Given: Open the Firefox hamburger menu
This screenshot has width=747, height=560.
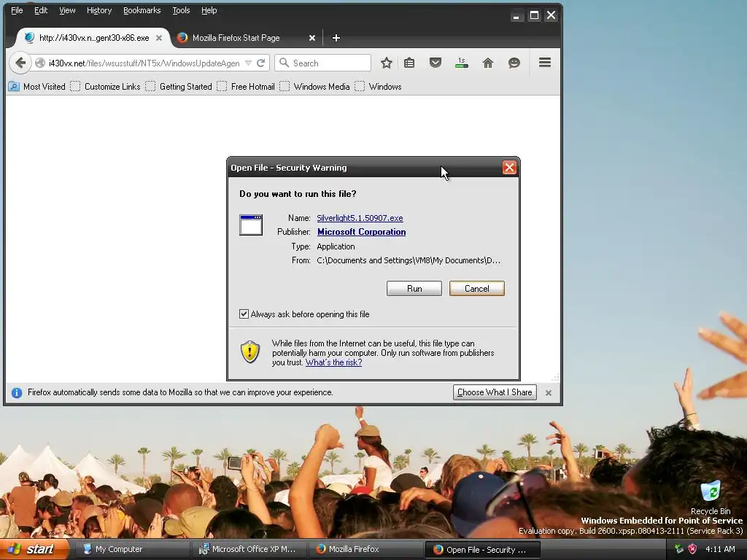Looking at the screenshot, I should pyautogui.click(x=545, y=63).
